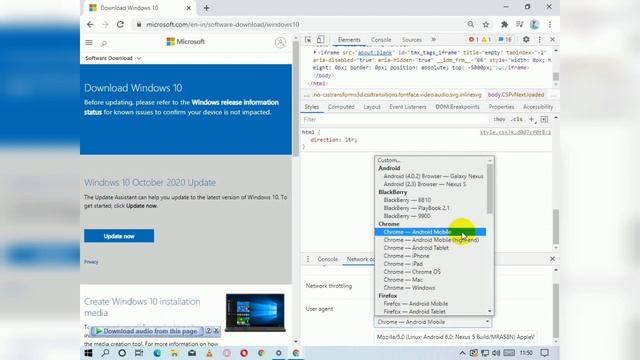The width and height of the screenshot is (640, 360).
Task: Open Chrome extensions puzzle icon
Action: pos(504,24)
